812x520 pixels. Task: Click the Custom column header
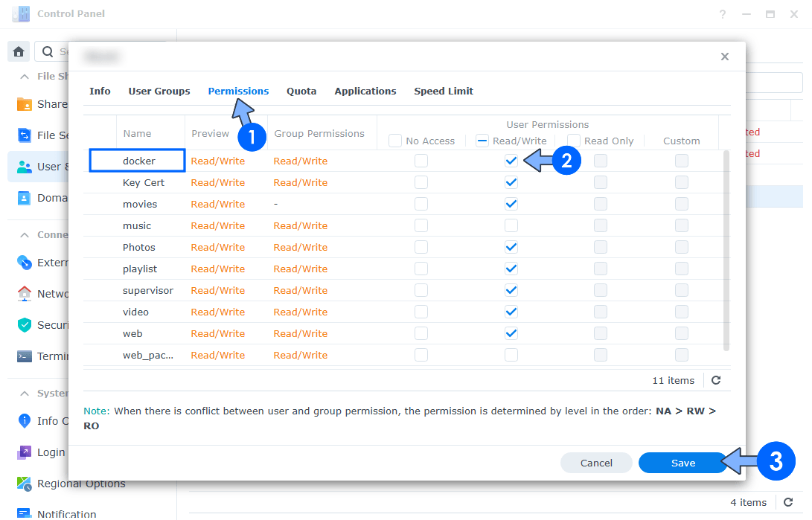[682, 141]
